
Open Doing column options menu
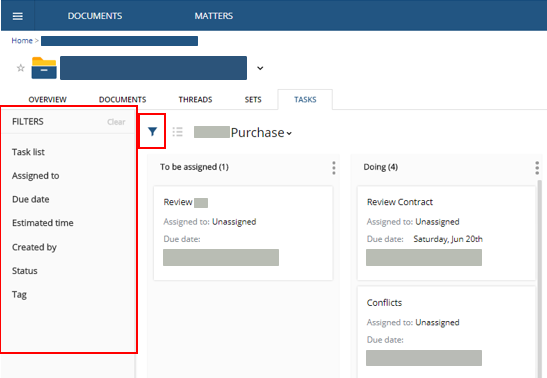[537, 168]
